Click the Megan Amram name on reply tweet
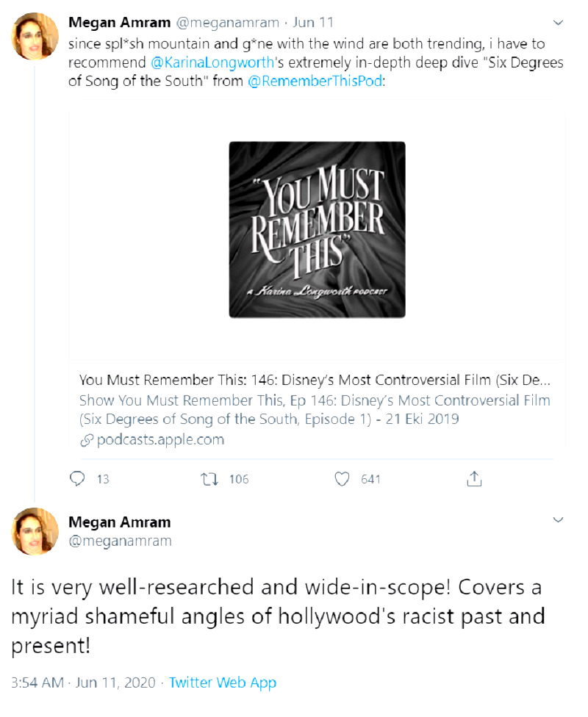This screenshot has height=717, width=588. [119, 522]
